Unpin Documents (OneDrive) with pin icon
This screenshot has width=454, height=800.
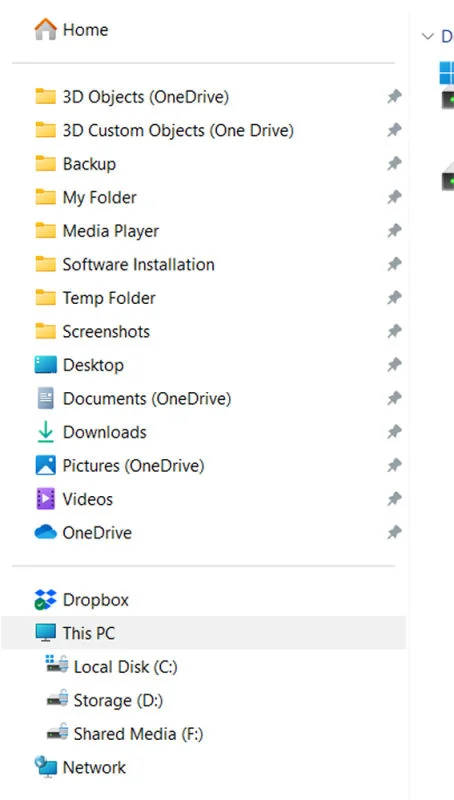(x=394, y=398)
